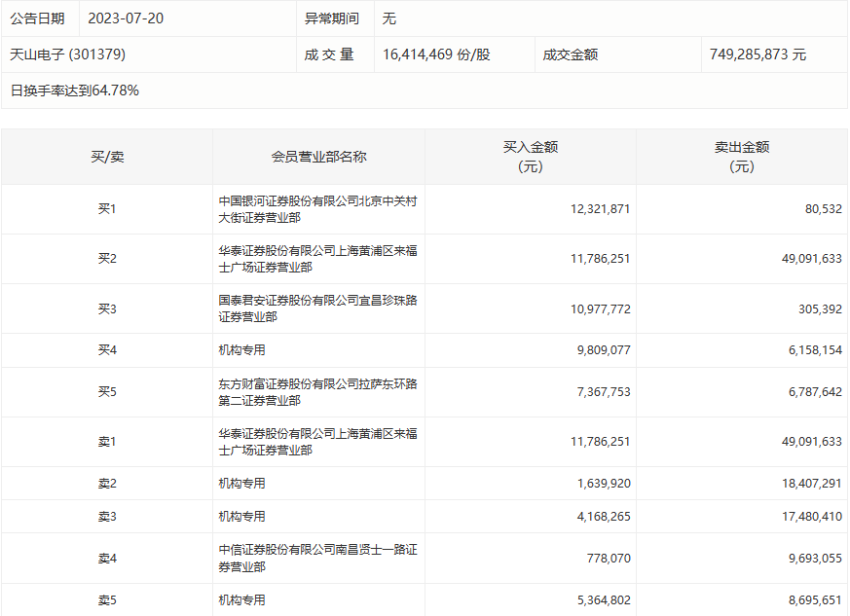Viewport: 850px width, 616px height.
Task: Select the 卖1 row label
Action: 107,442
